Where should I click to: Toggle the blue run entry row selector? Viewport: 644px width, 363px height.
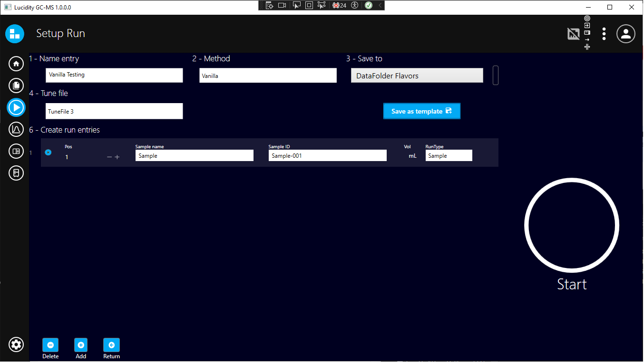pyautogui.click(x=48, y=153)
